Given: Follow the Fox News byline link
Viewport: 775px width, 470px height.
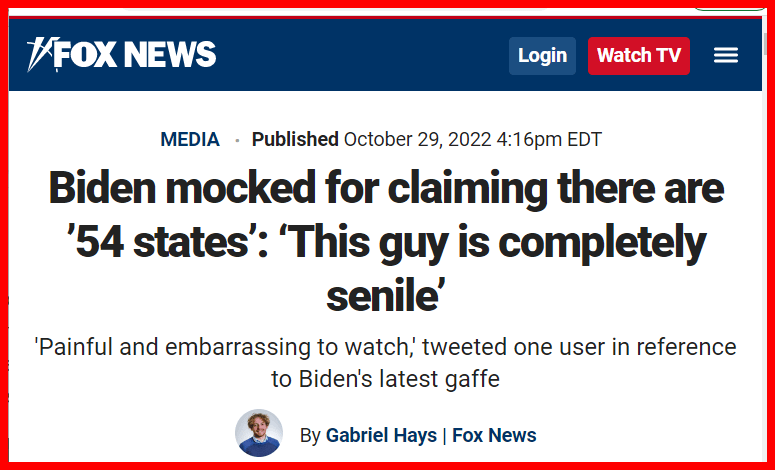Looking at the screenshot, I should pos(494,435).
